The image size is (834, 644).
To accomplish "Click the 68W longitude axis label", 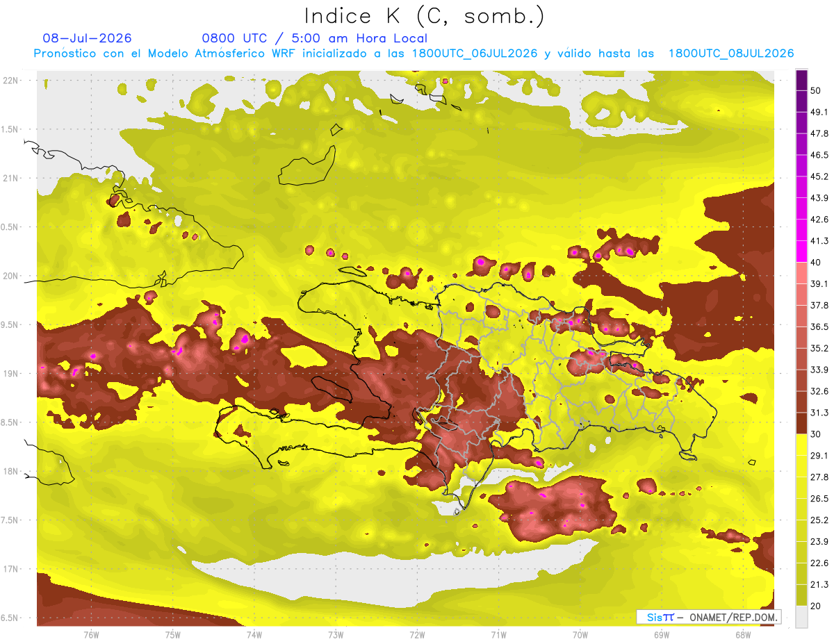I will tap(744, 634).
